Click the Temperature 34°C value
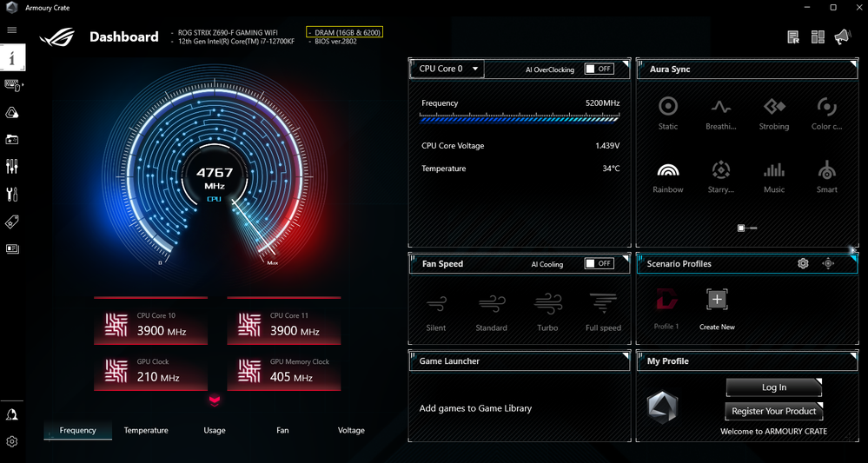 (x=611, y=169)
